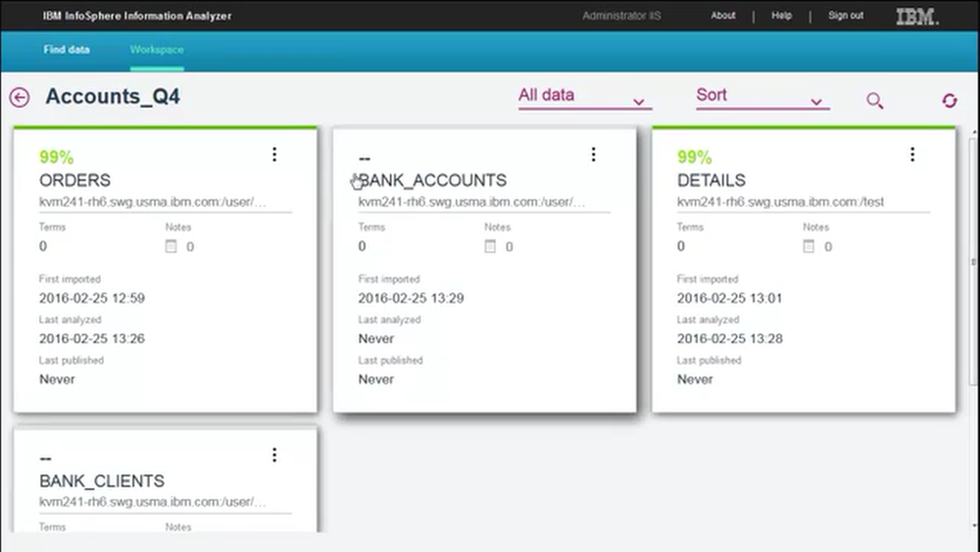Open the ORDERS card three-dot menu

(x=274, y=154)
